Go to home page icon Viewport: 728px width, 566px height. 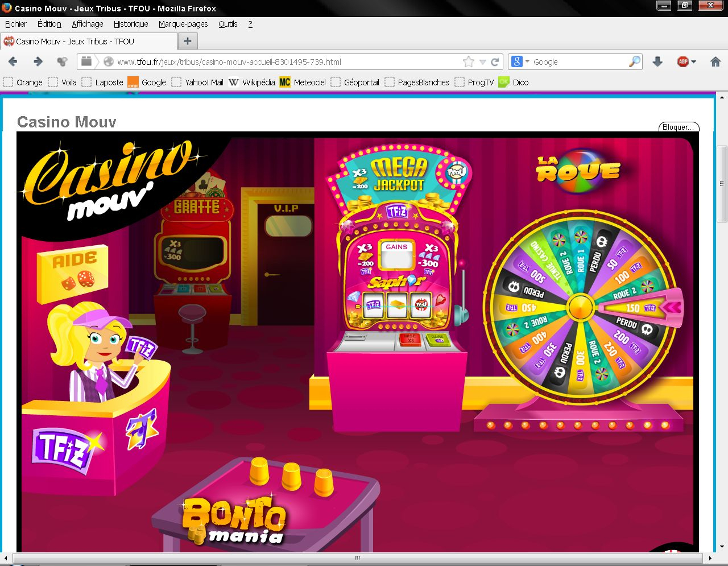pos(715,62)
